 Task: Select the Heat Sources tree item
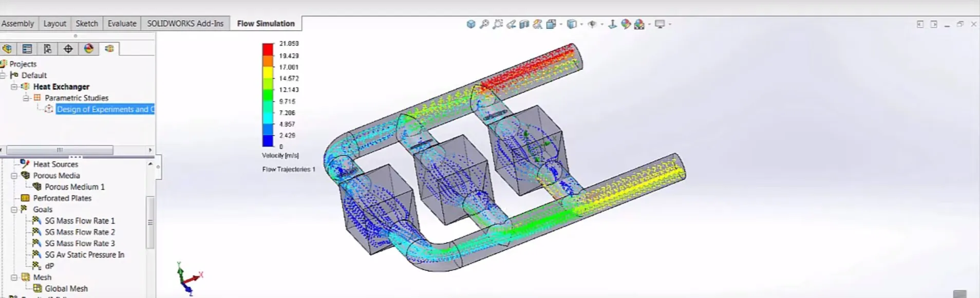pyautogui.click(x=55, y=164)
